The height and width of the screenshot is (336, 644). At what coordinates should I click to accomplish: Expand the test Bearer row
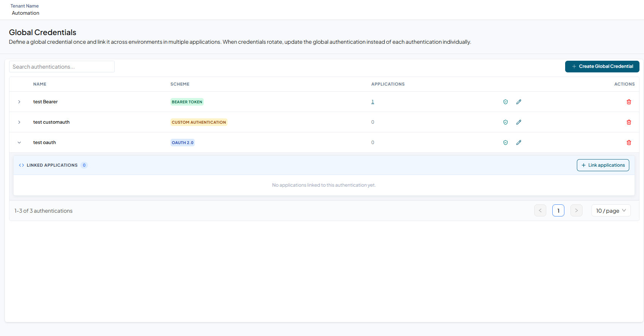click(19, 102)
